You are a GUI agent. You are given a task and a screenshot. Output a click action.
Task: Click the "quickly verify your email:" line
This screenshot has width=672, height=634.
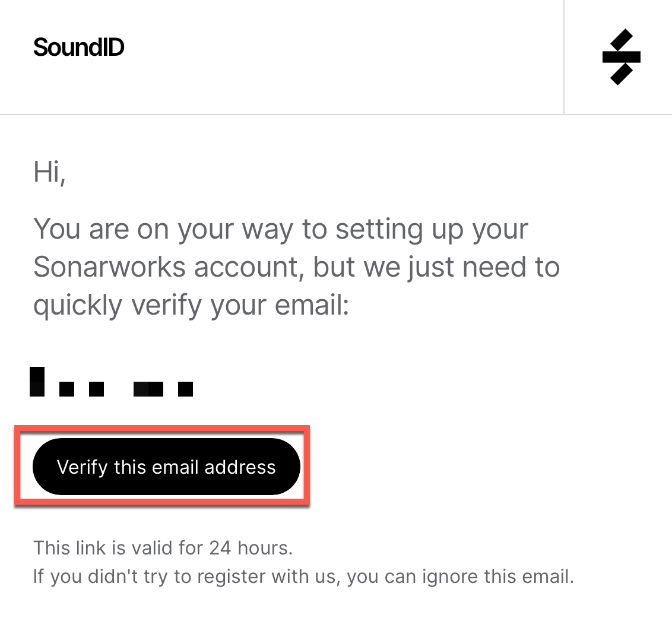pos(191,306)
